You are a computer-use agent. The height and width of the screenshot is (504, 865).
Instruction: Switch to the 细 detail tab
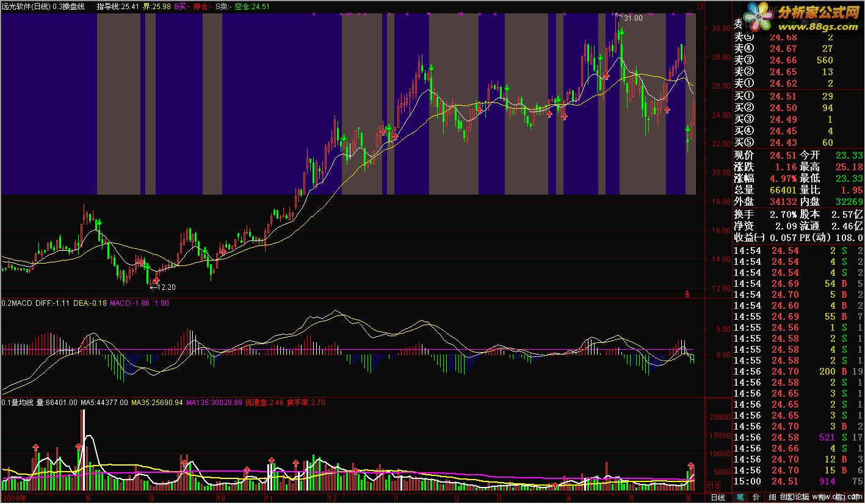pyautogui.click(x=773, y=498)
